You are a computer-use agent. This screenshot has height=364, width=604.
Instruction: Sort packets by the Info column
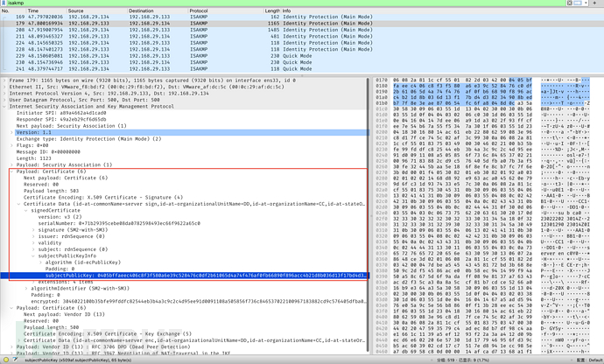442,10
